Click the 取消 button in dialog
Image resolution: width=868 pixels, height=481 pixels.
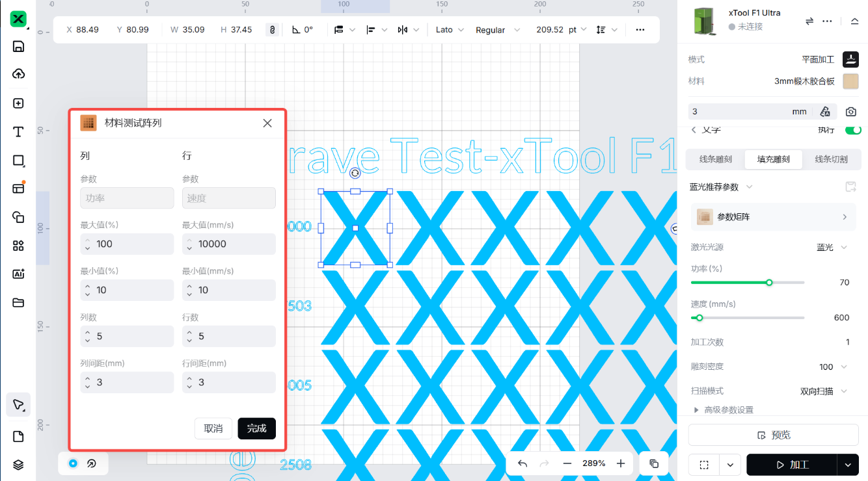[213, 428]
